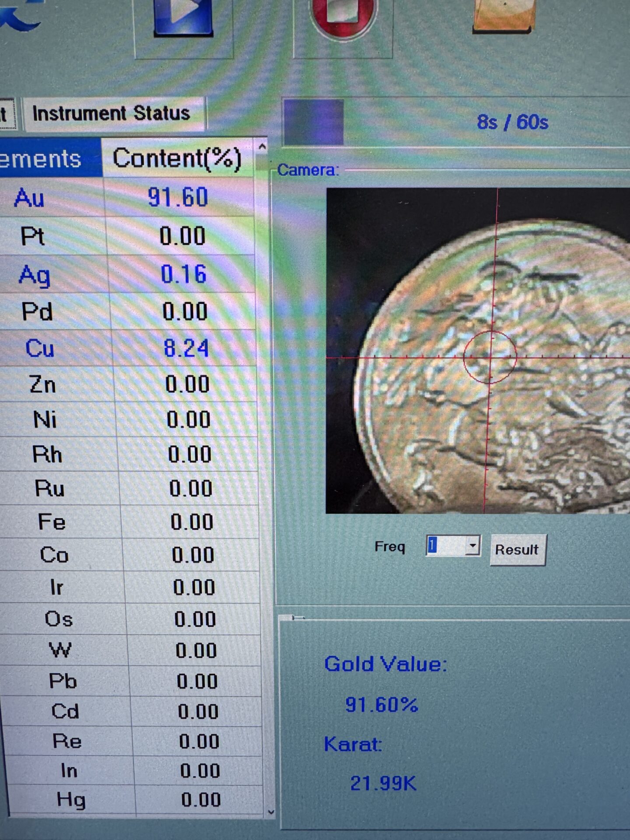Select the Fe element row
Viewport: 630px width, 840px height.
click(129, 521)
